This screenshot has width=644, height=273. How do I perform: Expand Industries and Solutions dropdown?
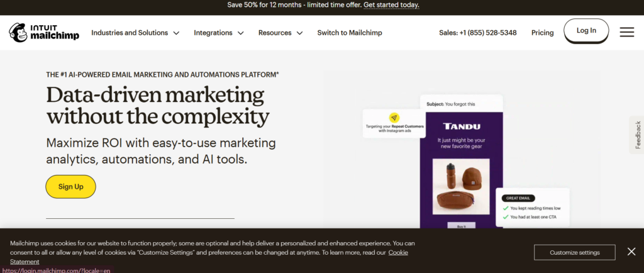pos(135,33)
